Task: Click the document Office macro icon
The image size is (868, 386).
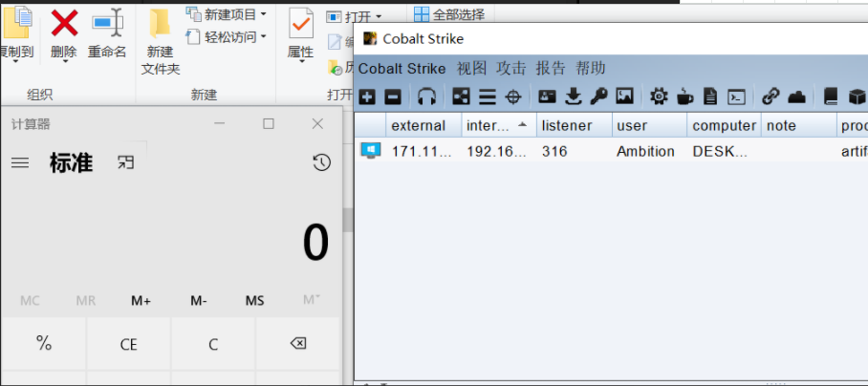Action: [710, 97]
